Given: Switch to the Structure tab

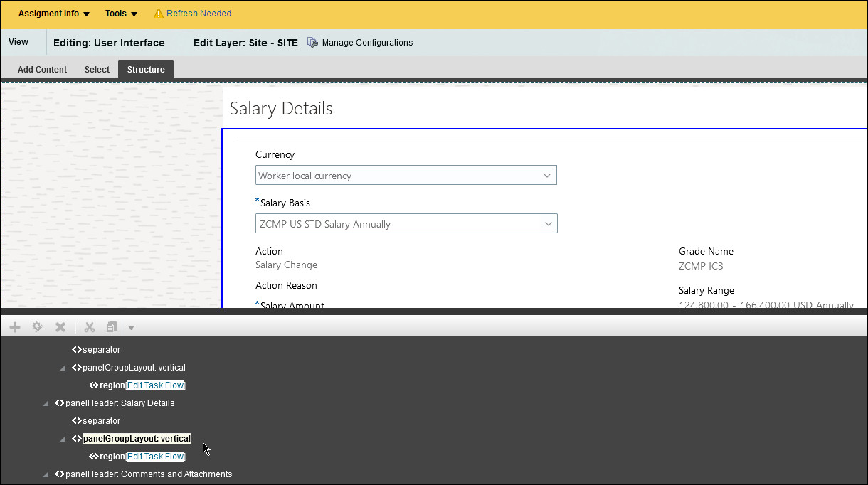Looking at the screenshot, I should (x=146, y=69).
